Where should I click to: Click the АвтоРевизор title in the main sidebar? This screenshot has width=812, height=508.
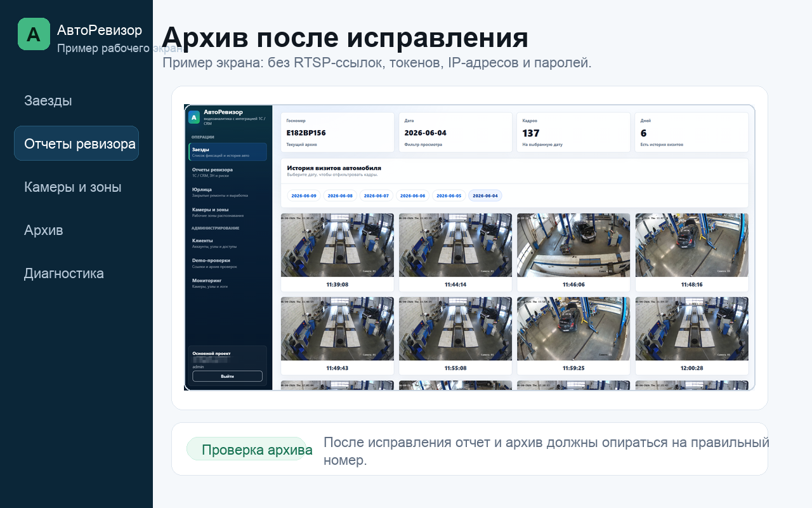click(100, 30)
